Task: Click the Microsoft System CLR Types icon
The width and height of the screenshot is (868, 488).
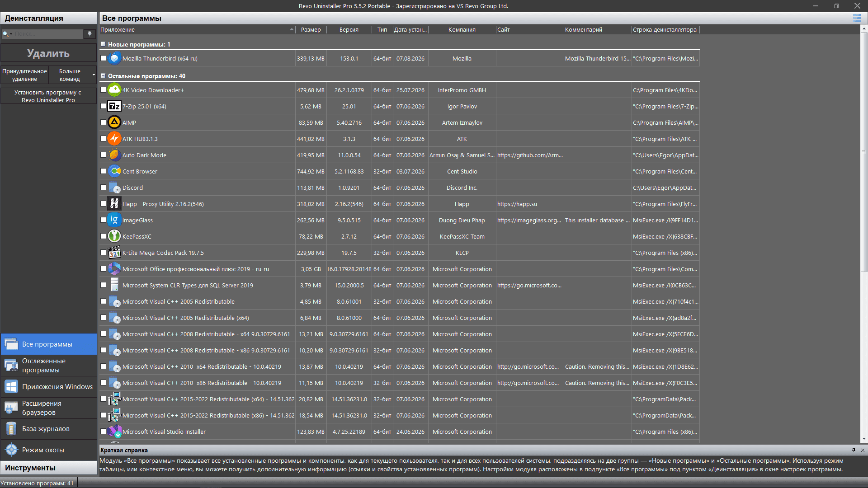Action: point(114,285)
